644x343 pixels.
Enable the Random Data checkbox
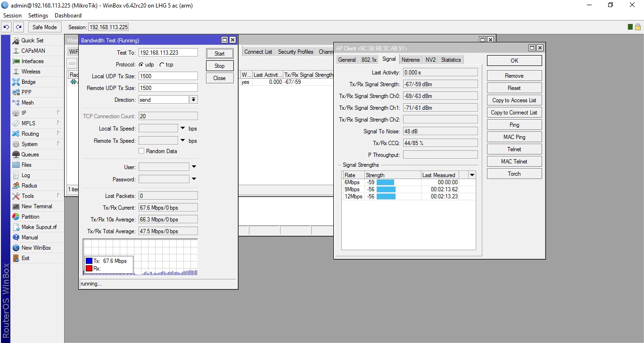141,151
